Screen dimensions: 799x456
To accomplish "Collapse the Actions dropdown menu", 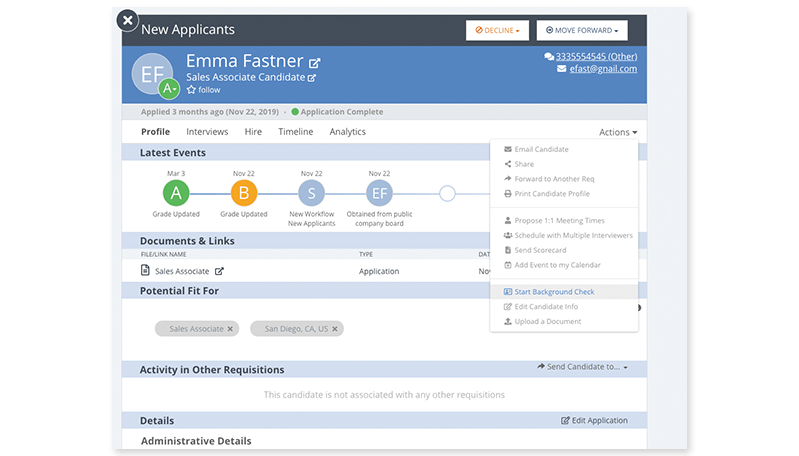I will click(x=618, y=132).
